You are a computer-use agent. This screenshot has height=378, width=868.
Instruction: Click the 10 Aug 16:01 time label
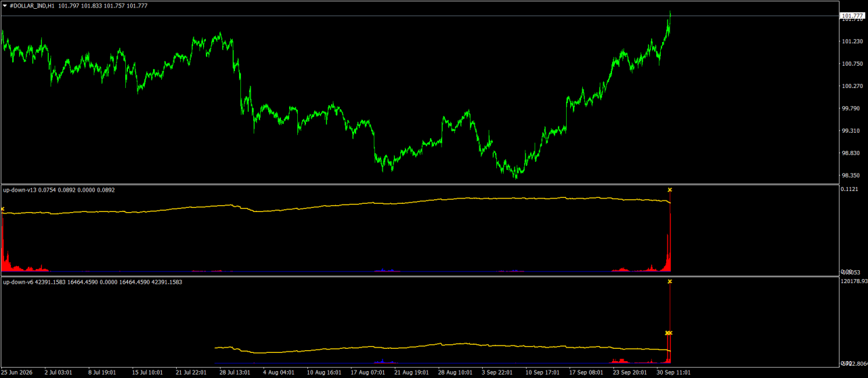click(323, 372)
